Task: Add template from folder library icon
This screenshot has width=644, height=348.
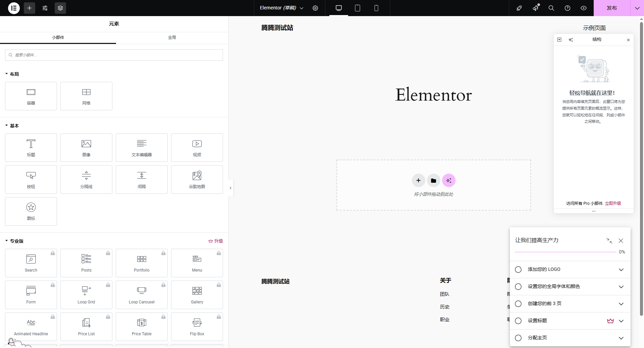Action: tap(433, 180)
